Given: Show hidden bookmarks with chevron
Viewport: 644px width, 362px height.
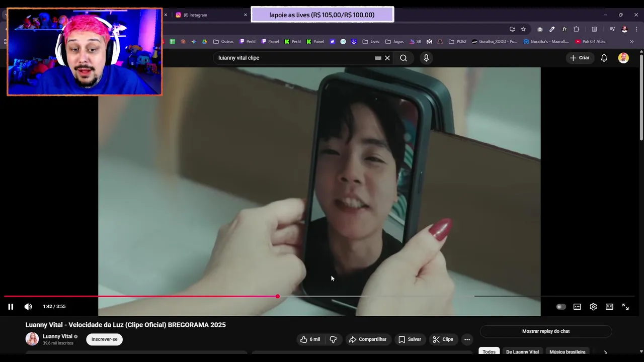Looking at the screenshot, I should click(632, 42).
